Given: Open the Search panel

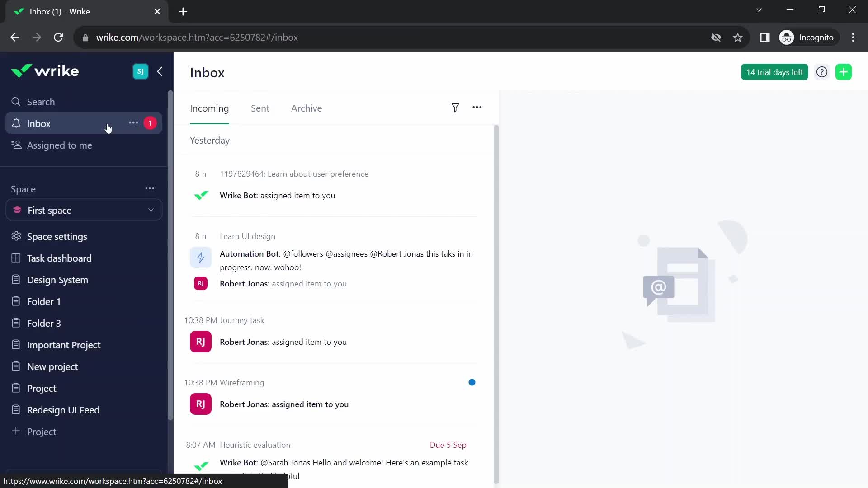Looking at the screenshot, I should click(x=40, y=101).
